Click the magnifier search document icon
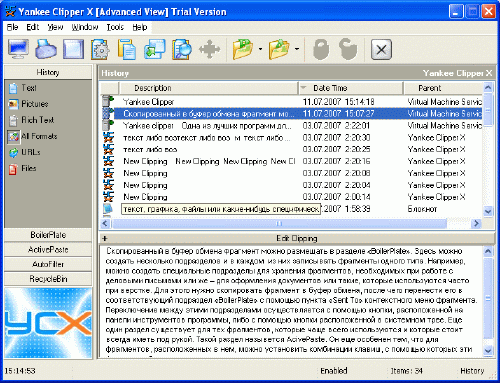 182,49
